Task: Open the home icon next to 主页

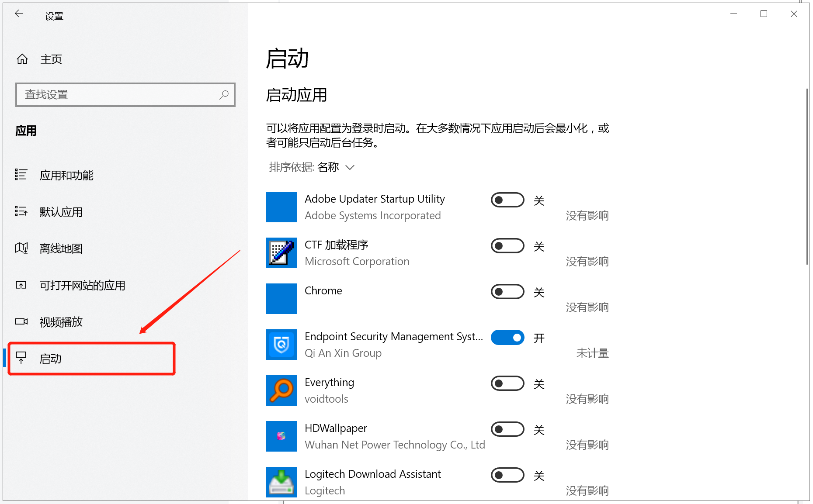Action: point(22,59)
